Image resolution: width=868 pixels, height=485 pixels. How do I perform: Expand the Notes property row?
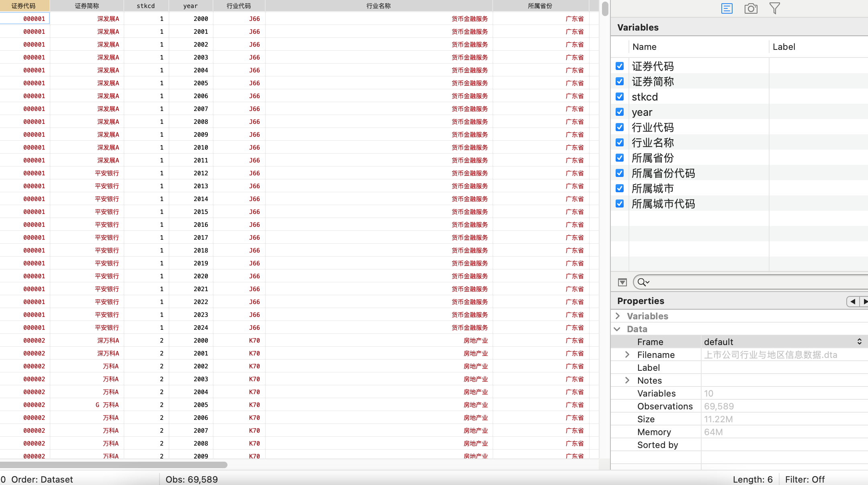pos(627,380)
